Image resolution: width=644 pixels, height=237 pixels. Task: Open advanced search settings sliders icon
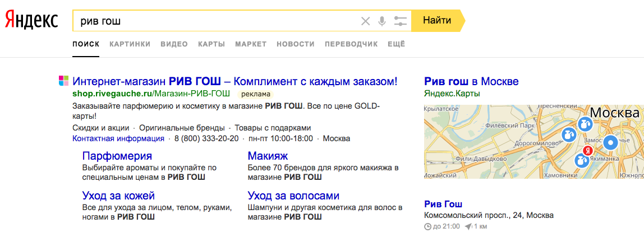[399, 21]
